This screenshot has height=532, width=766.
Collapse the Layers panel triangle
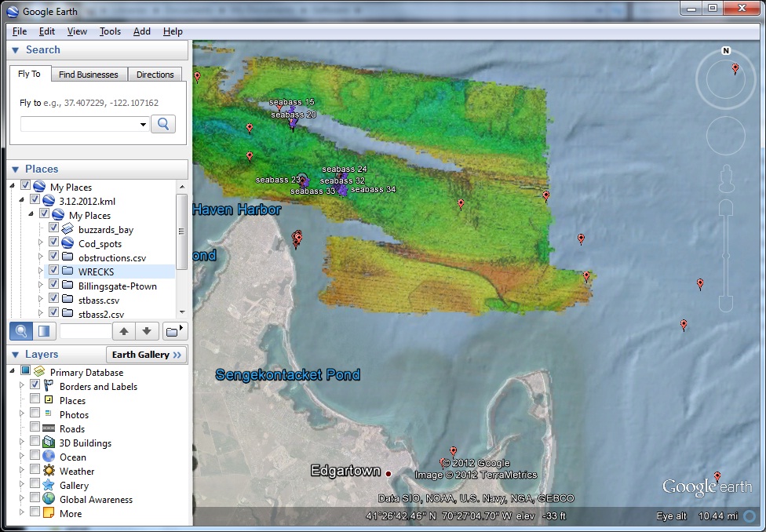pyautogui.click(x=15, y=355)
